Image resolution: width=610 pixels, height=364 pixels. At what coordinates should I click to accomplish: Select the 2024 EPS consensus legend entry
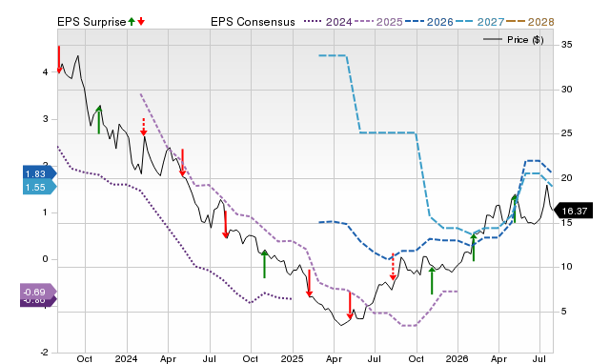(x=328, y=22)
